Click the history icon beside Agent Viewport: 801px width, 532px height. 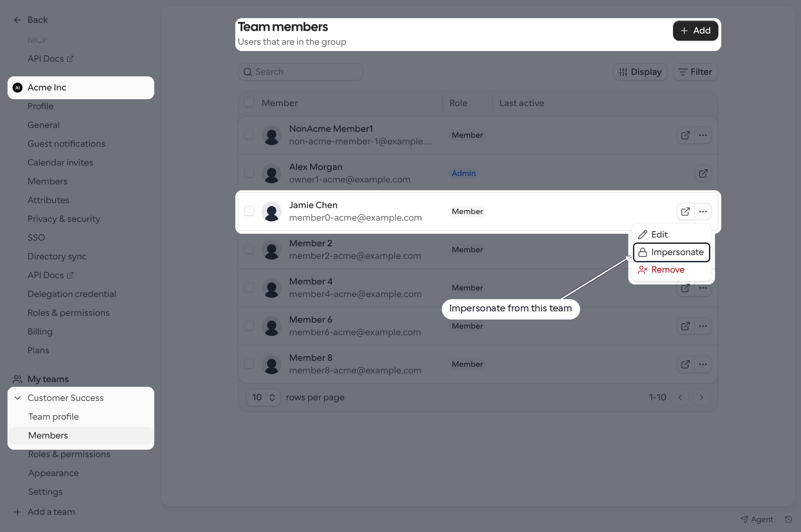tap(788, 519)
